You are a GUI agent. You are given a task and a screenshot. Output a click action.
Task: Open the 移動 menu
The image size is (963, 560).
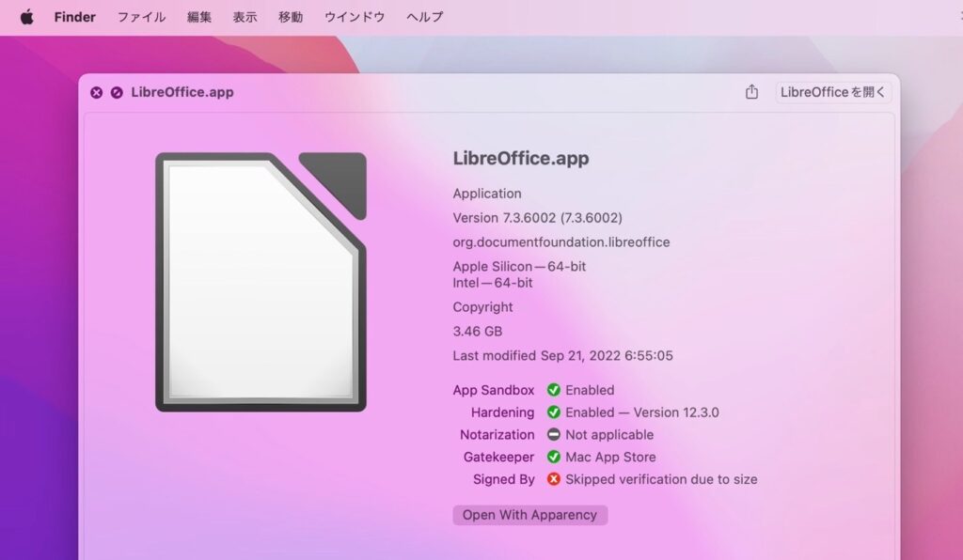click(291, 16)
